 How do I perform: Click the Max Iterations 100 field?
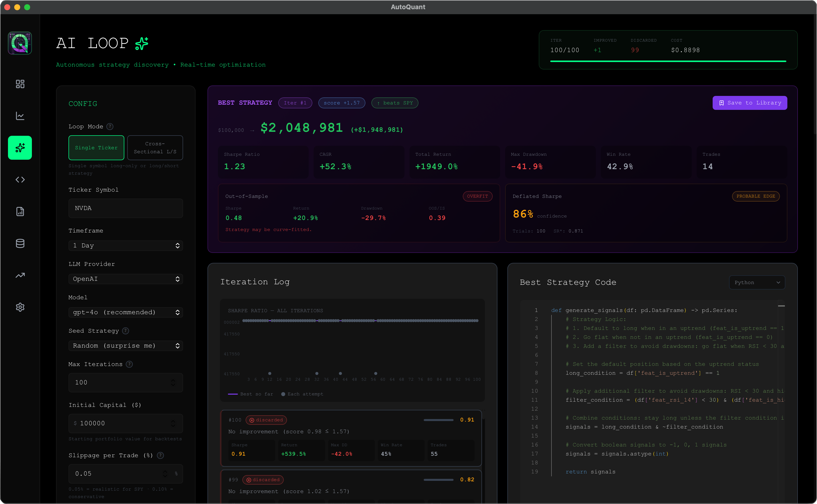coord(126,382)
